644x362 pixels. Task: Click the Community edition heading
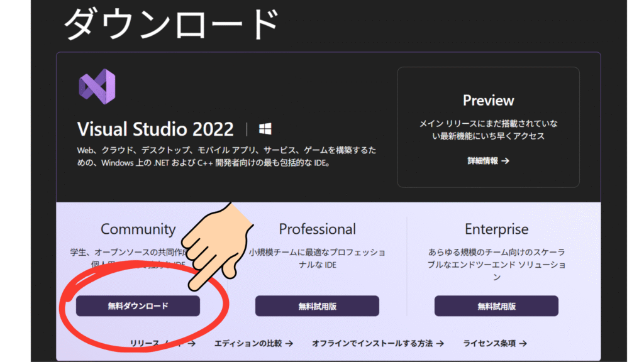138,229
